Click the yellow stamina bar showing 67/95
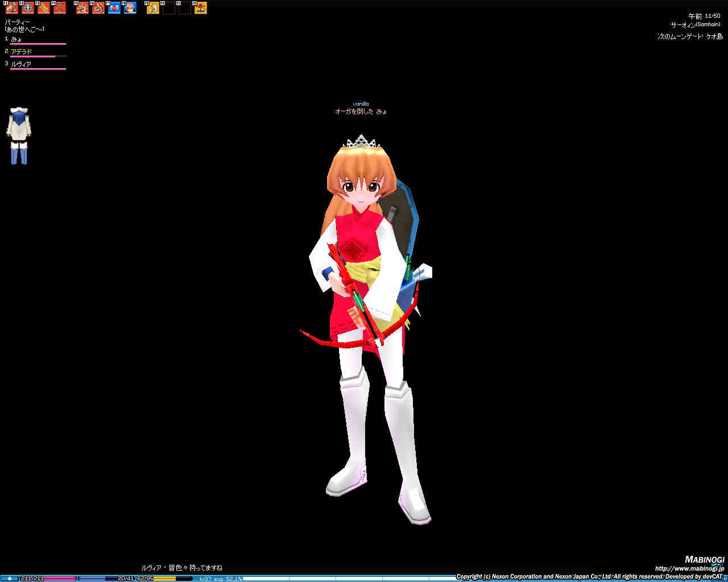The image size is (728, 582). coord(164,579)
